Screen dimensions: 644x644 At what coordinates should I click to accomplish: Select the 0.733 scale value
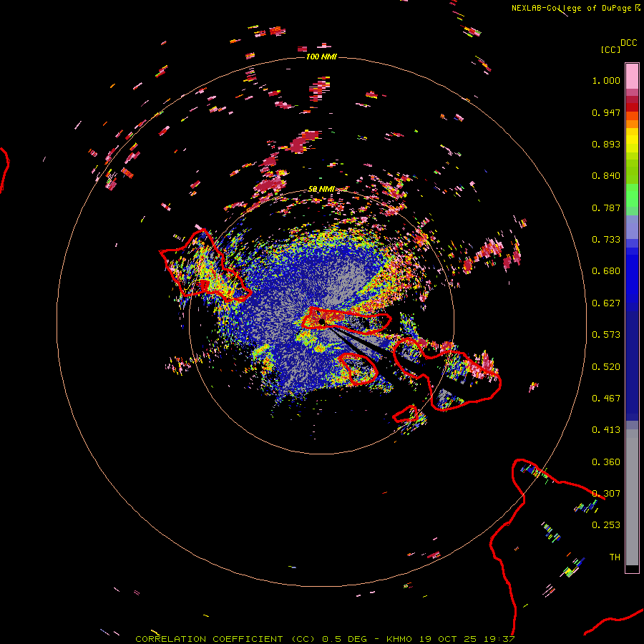pos(606,240)
